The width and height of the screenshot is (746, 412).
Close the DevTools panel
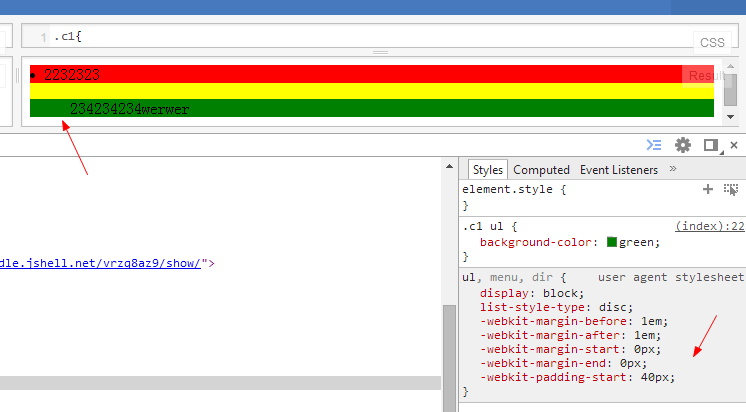735,145
